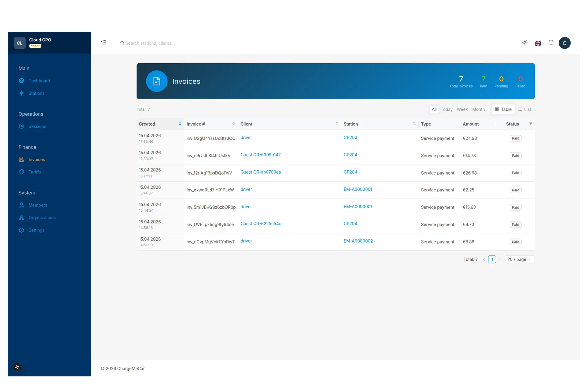Expand the 20 / page size dropdown
Viewport: 588px width, 385px height.
pyautogui.click(x=519, y=259)
